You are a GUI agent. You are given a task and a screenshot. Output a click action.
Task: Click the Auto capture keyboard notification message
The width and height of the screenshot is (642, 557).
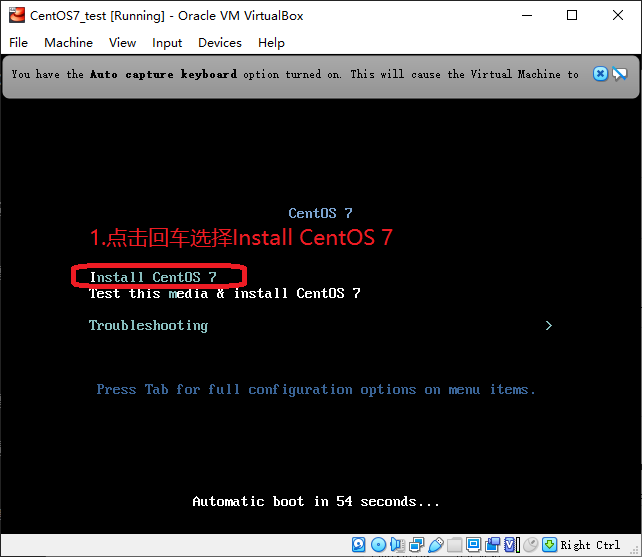[295, 74]
